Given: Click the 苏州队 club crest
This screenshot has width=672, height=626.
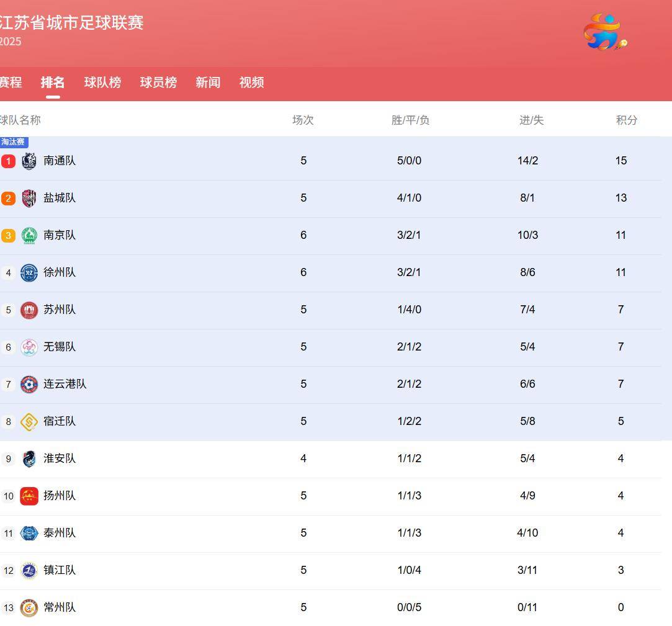Looking at the screenshot, I should (x=29, y=310).
